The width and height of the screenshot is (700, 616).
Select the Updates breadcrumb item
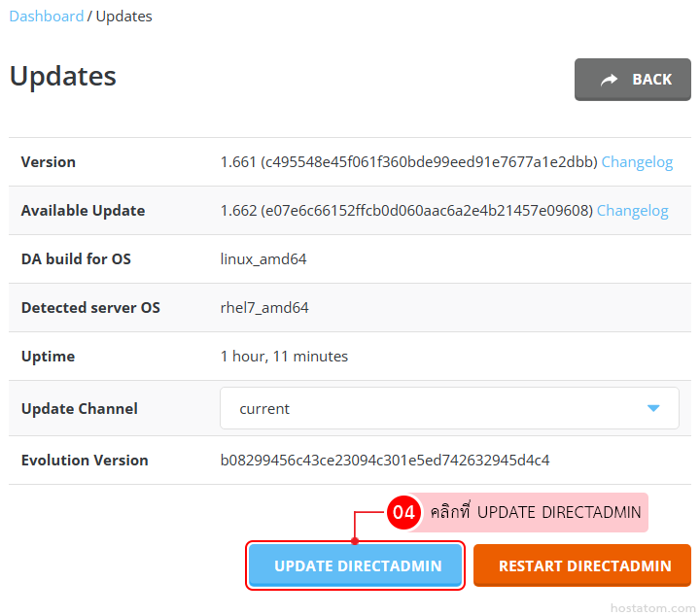pos(123,17)
